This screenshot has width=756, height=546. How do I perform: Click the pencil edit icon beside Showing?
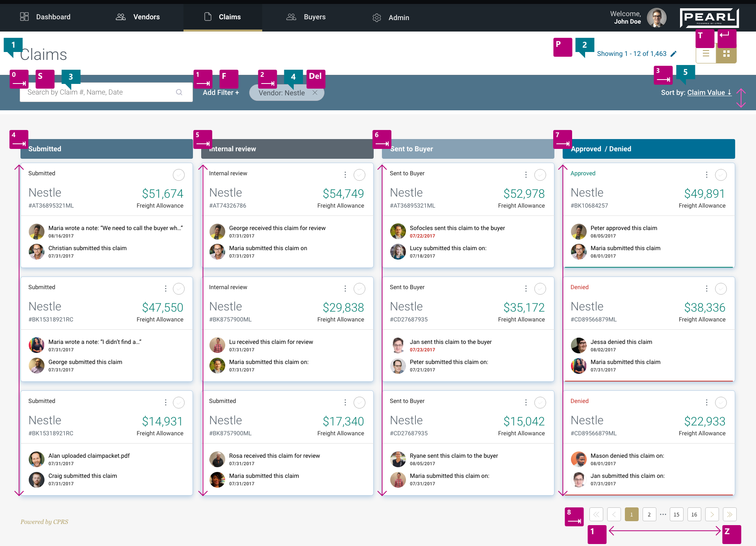pyautogui.click(x=674, y=54)
